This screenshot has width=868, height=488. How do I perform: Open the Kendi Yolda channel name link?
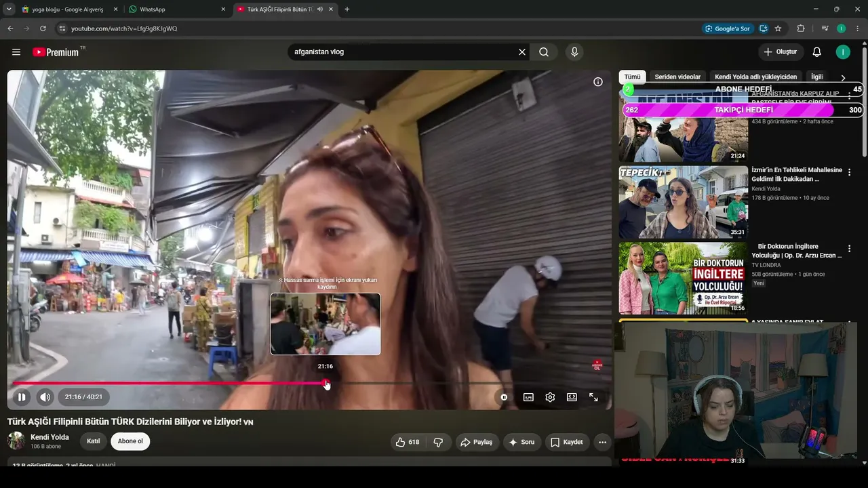click(x=50, y=437)
